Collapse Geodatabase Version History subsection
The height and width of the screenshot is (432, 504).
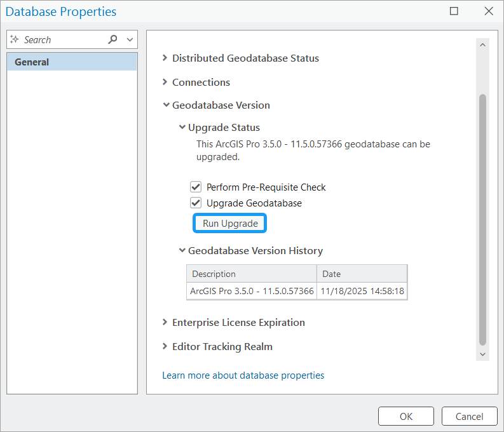(x=182, y=250)
